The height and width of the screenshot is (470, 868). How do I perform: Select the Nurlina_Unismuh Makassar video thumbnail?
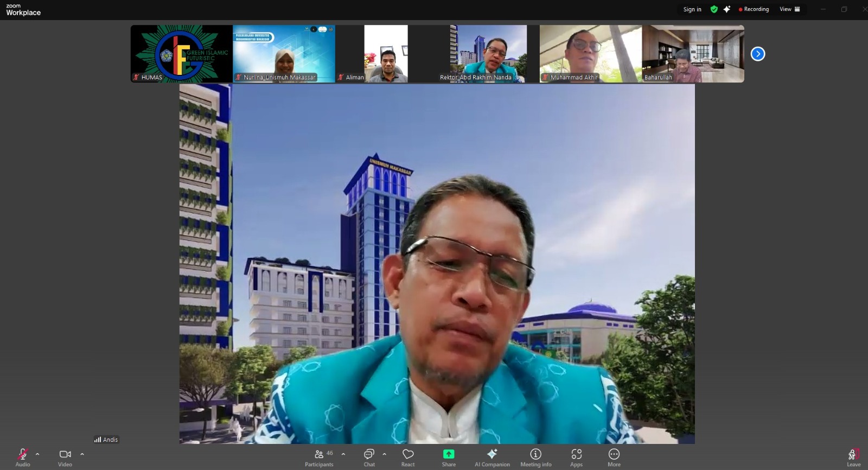point(284,54)
